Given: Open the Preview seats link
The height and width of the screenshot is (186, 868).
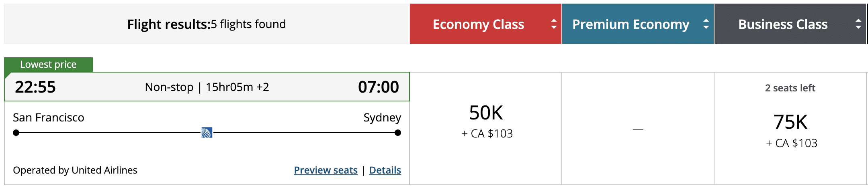Looking at the screenshot, I should click(x=325, y=170).
